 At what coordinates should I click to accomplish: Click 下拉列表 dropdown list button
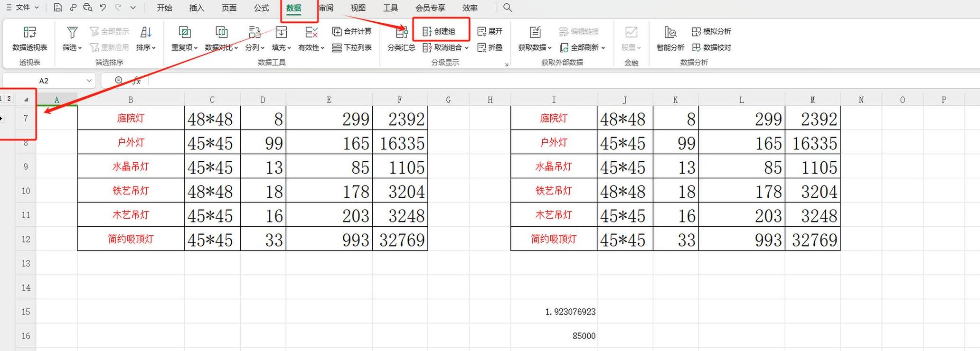point(352,47)
